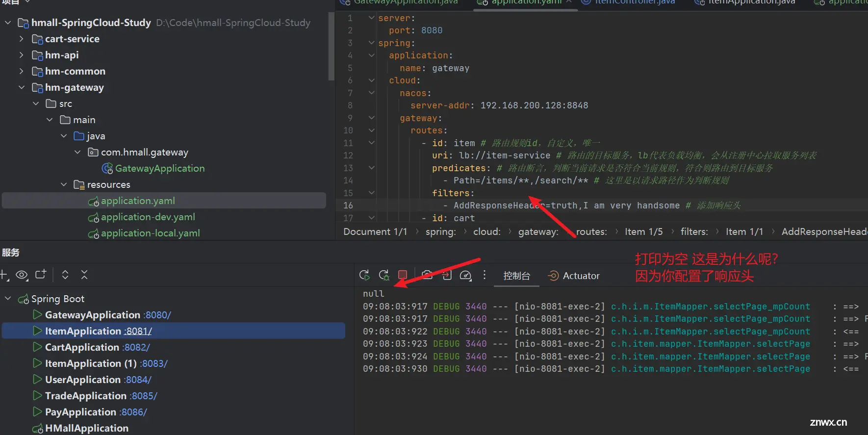Image resolution: width=868 pixels, height=435 pixels.
Task: Click the Add Service plus icon
Action: [x=3, y=275]
